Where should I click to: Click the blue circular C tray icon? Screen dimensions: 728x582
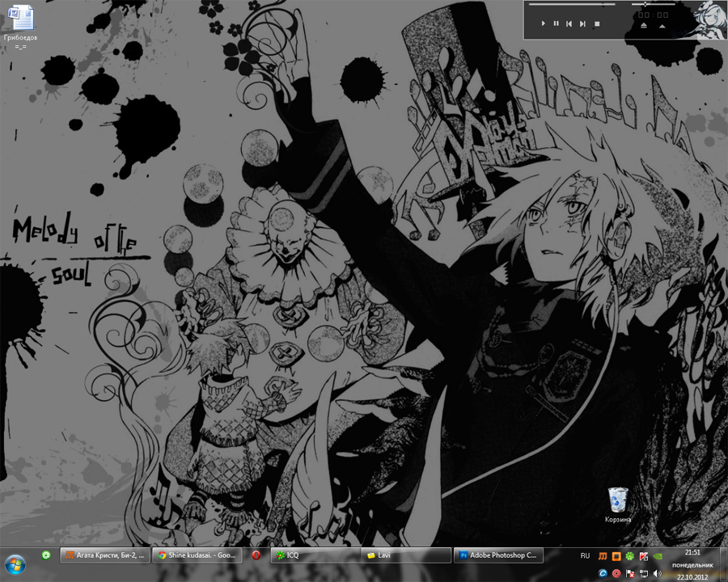[x=603, y=574]
